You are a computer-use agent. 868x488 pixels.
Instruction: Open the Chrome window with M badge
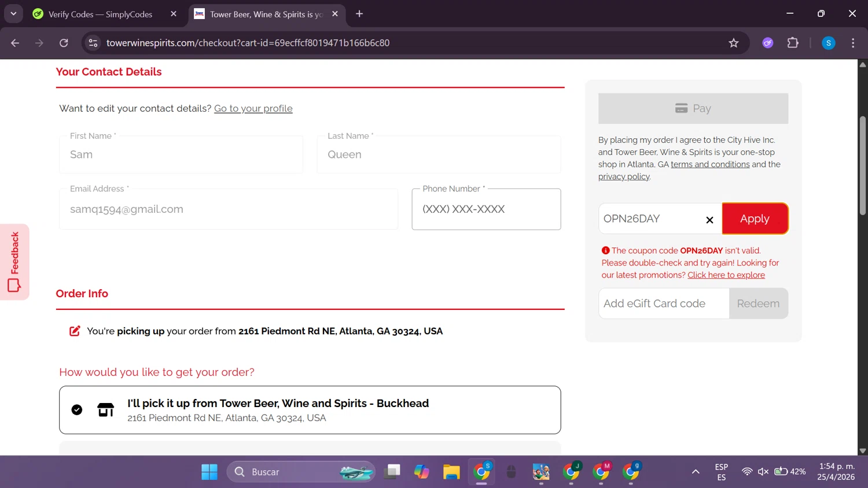601,472
